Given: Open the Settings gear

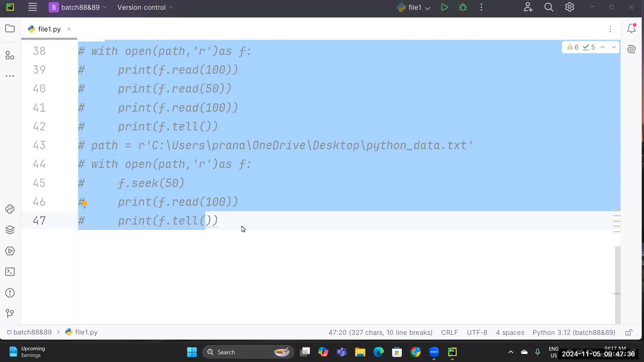Looking at the screenshot, I should click(570, 7).
